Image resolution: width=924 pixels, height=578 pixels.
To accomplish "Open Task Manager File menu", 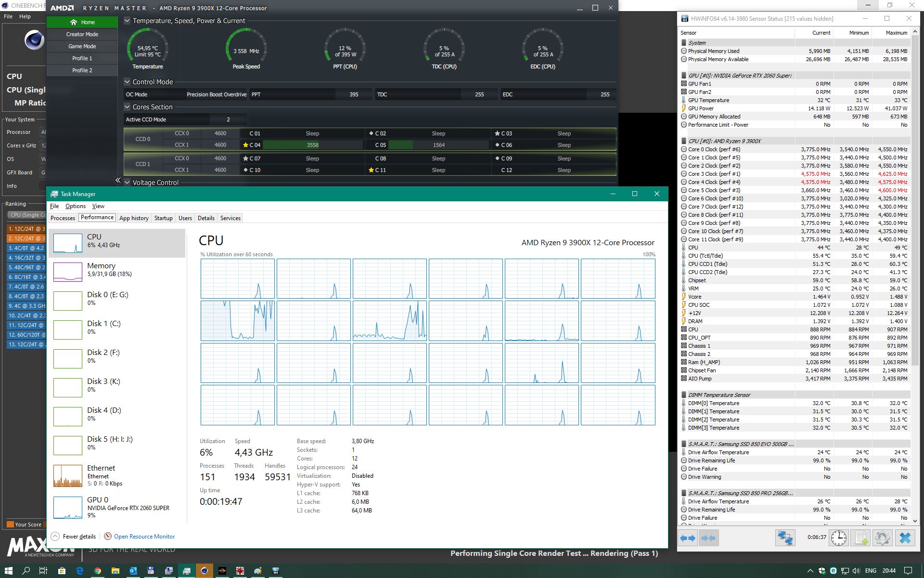I will (54, 206).
